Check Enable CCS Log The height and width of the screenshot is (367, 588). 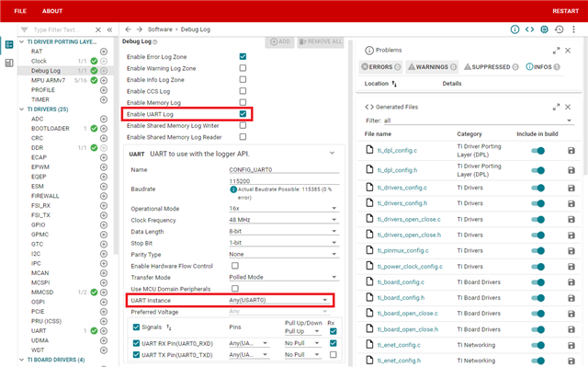[x=243, y=91]
